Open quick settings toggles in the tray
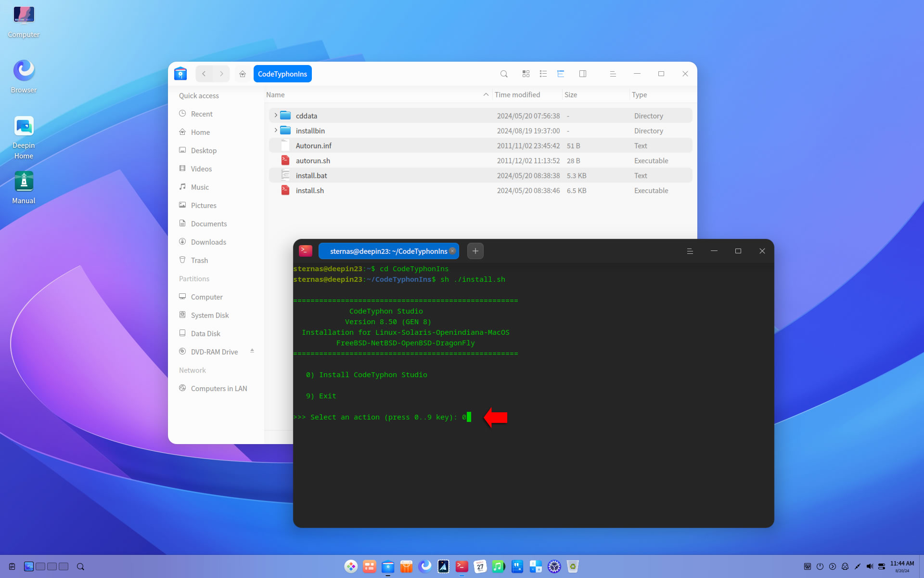 pos(882,566)
